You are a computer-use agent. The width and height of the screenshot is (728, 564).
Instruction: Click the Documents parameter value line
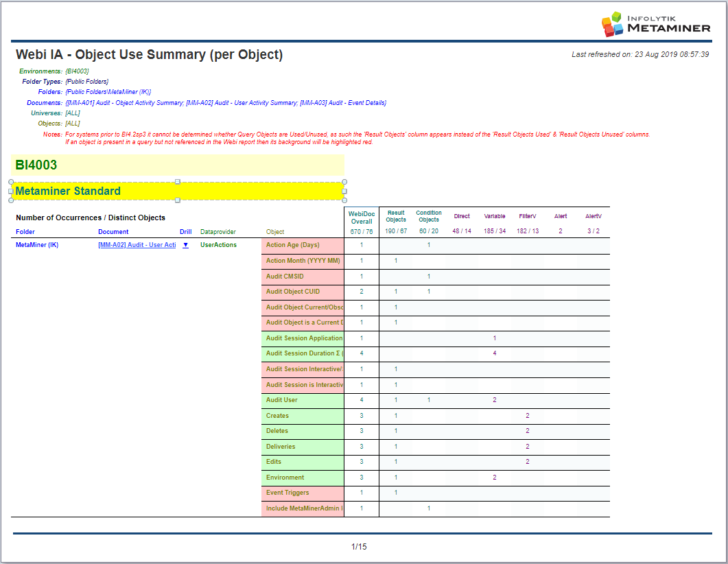point(226,103)
